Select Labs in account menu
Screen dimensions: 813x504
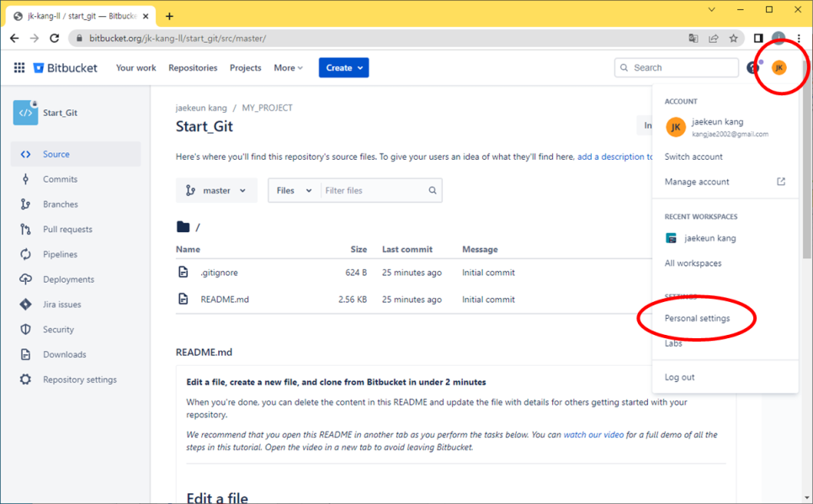[725, 343]
